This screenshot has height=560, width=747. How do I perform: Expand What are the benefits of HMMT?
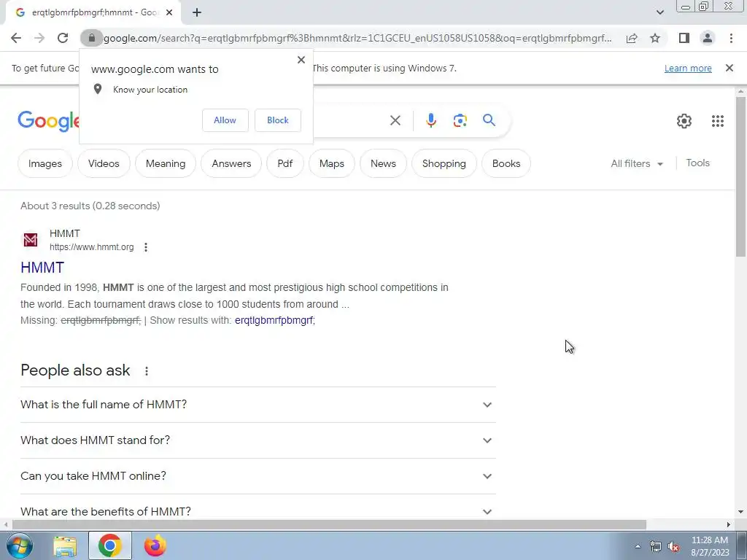coord(258,511)
